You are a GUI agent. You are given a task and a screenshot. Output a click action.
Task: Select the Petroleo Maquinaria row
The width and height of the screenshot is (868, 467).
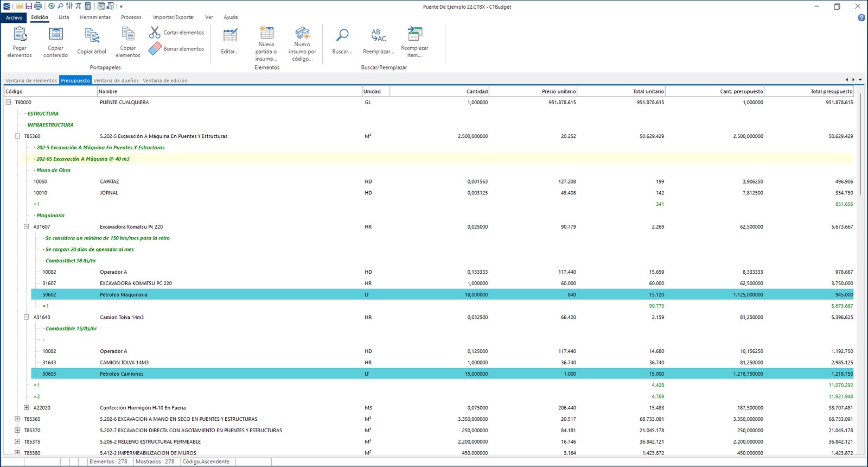442,294
